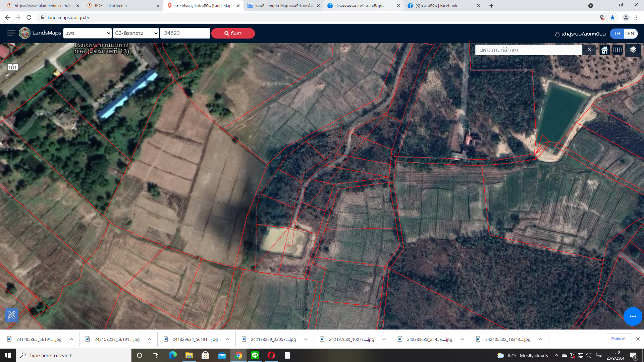Image resolution: width=644 pixels, height=362 pixels.
Task: Switch to the Facebook messages tab
Action: 363,6
